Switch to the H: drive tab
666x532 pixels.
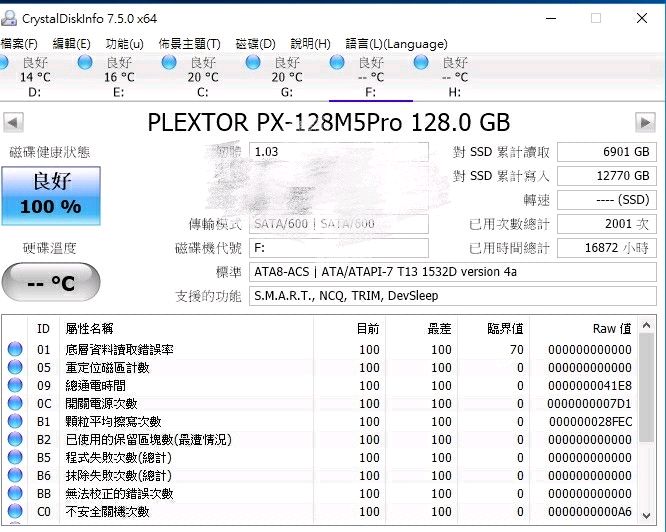point(454,76)
